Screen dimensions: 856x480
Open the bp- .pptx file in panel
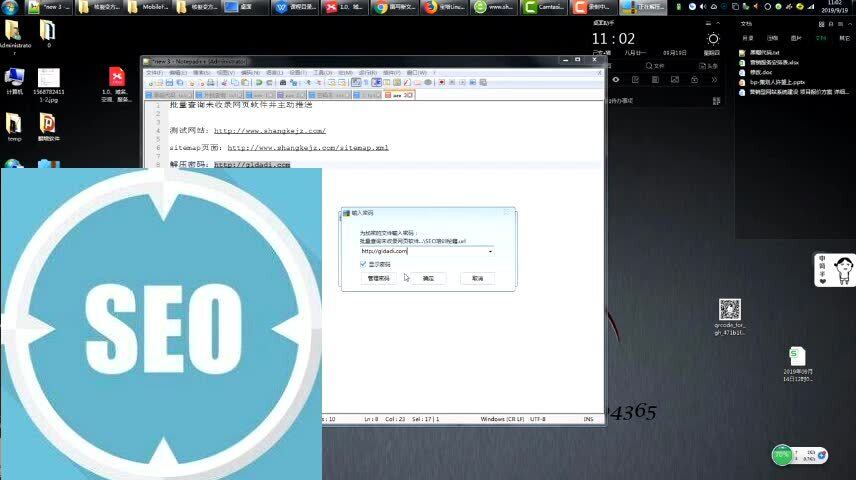pos(772,82)
